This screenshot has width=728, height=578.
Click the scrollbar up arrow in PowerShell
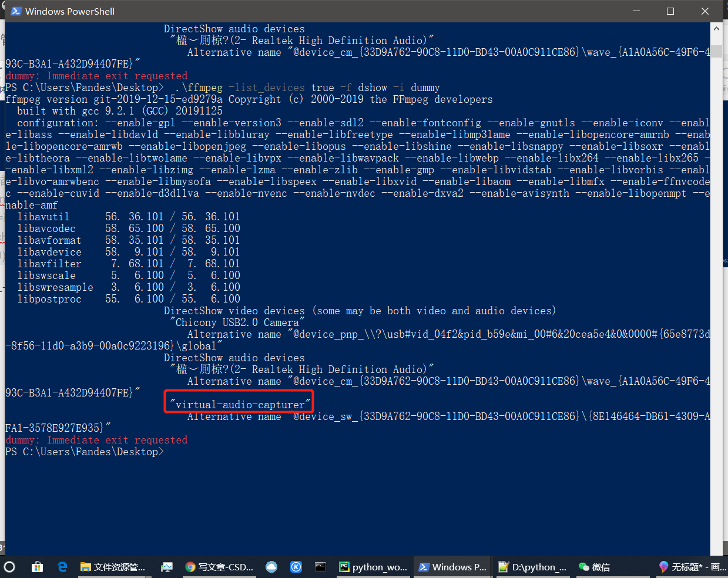[716, 28]
